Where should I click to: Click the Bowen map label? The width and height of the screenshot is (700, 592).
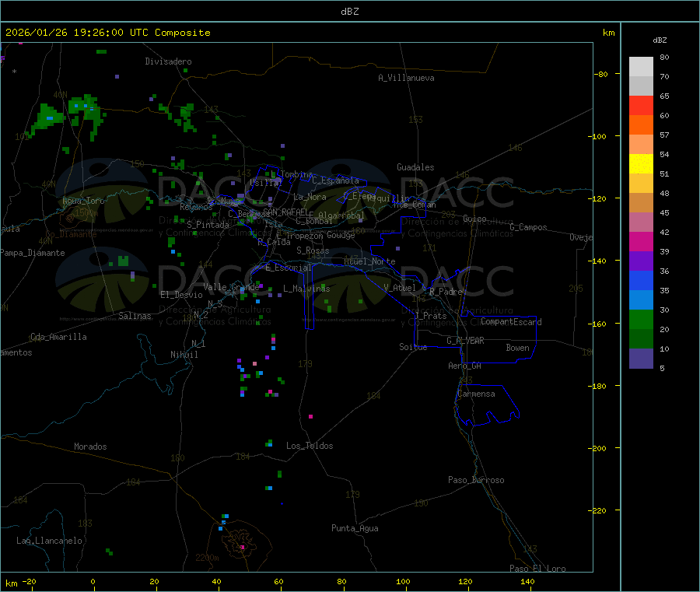point(517,348)
